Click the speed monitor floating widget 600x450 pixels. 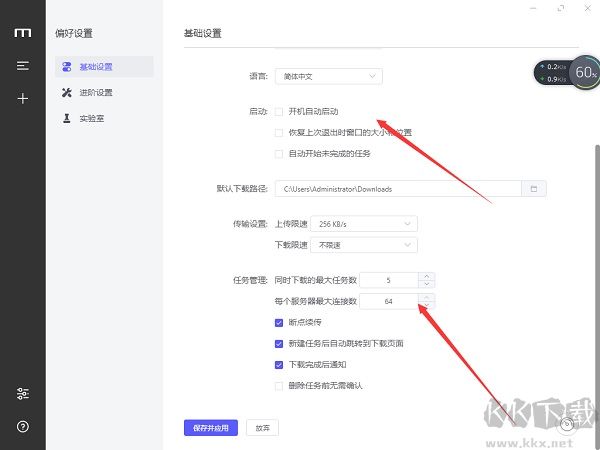click(x=567, y=72)
